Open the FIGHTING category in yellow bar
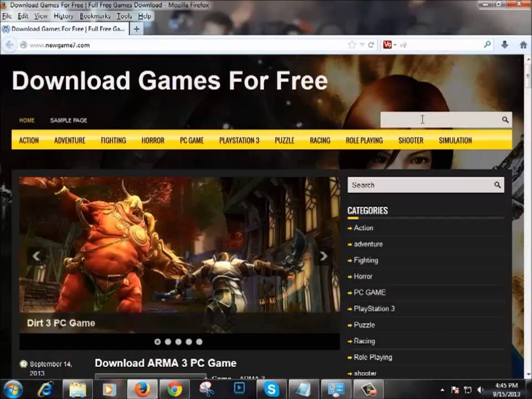The width and height of the screenshot is (532, 399). [113, 140]
